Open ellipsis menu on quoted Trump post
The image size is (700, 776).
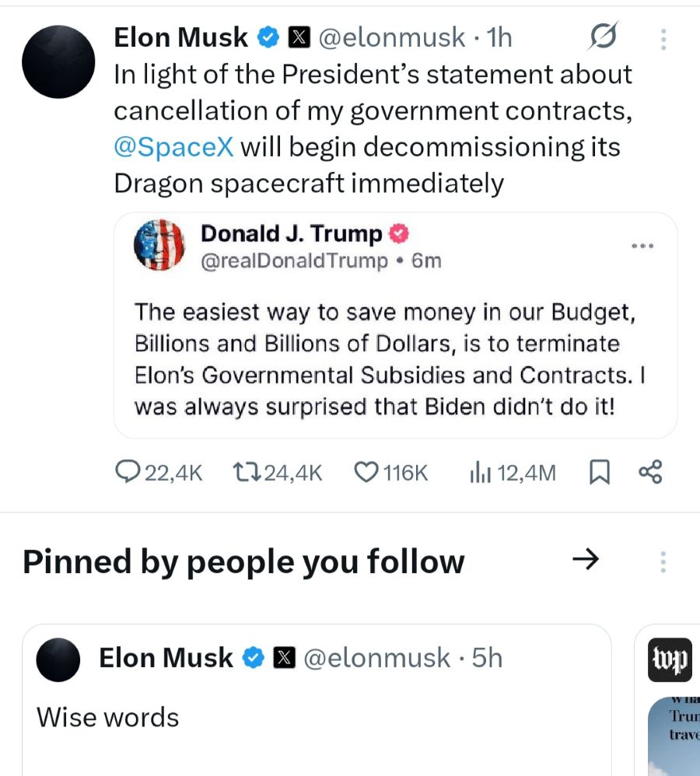point(642,246)
